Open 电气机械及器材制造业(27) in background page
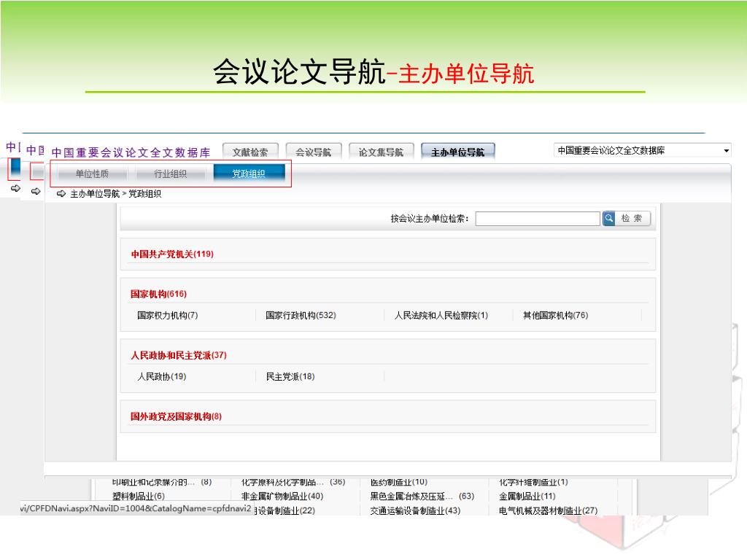 point(549,510)
